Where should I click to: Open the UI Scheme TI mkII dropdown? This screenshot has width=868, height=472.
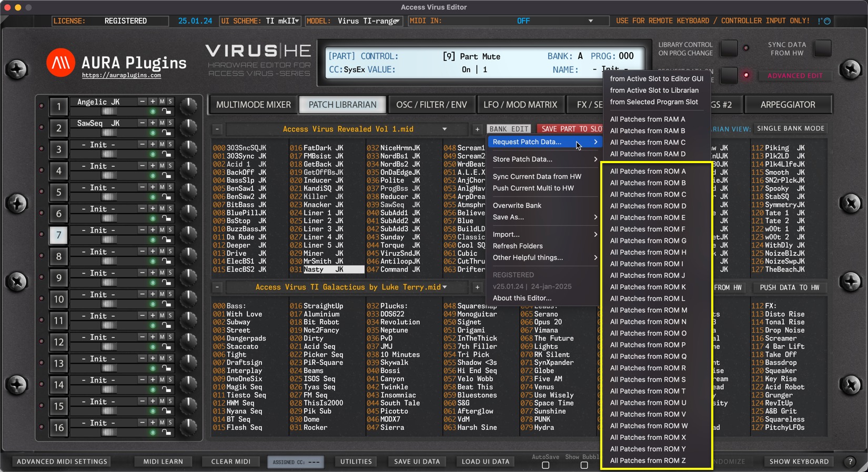(297, 21)
